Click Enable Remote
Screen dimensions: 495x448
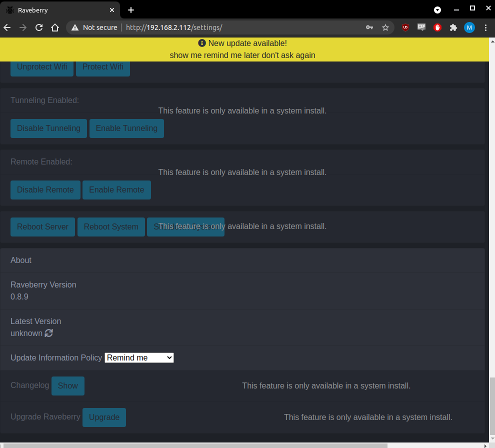116,189
